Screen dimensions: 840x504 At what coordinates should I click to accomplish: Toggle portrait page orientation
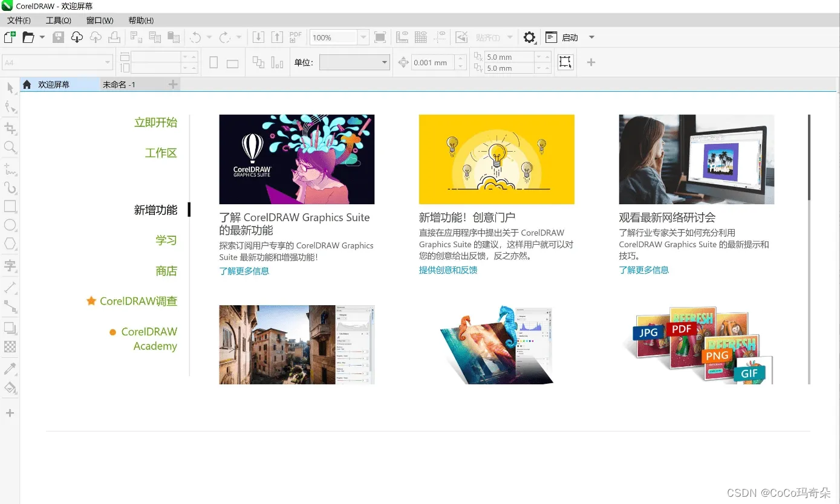click(x=213, y=62)
